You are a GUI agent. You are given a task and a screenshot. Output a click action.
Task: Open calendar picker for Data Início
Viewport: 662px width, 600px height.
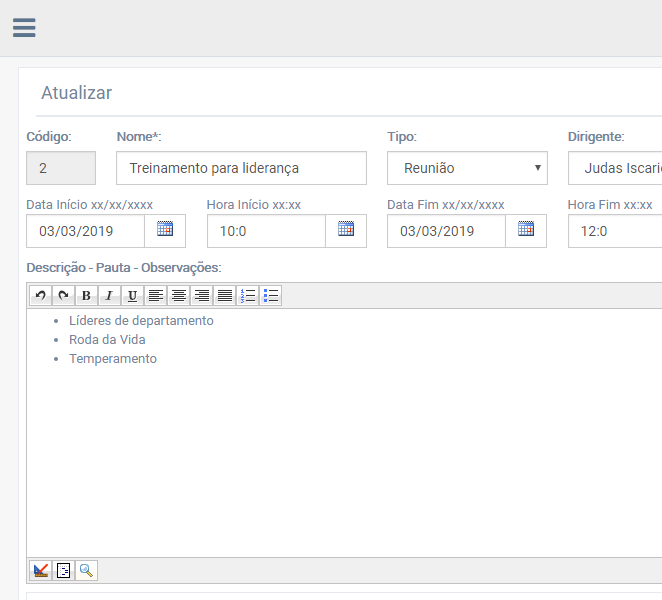(165, 231)
